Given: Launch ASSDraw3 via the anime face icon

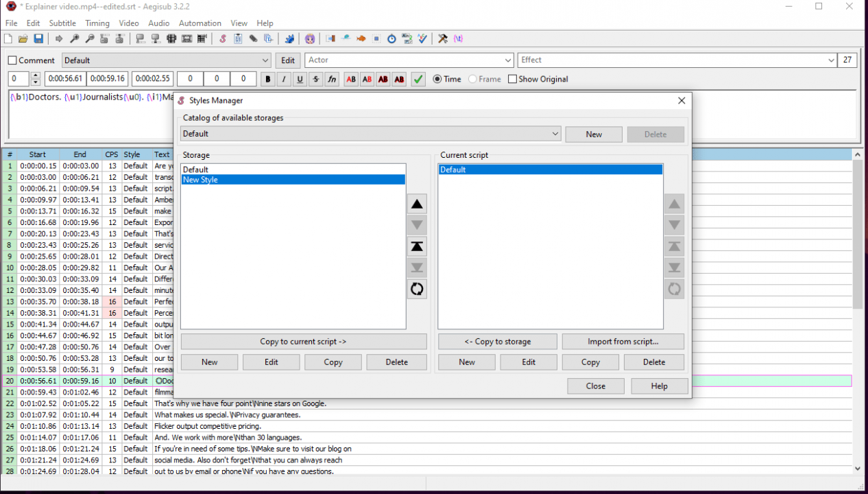Looking at the screenshot, I should [x=310, y=39].
